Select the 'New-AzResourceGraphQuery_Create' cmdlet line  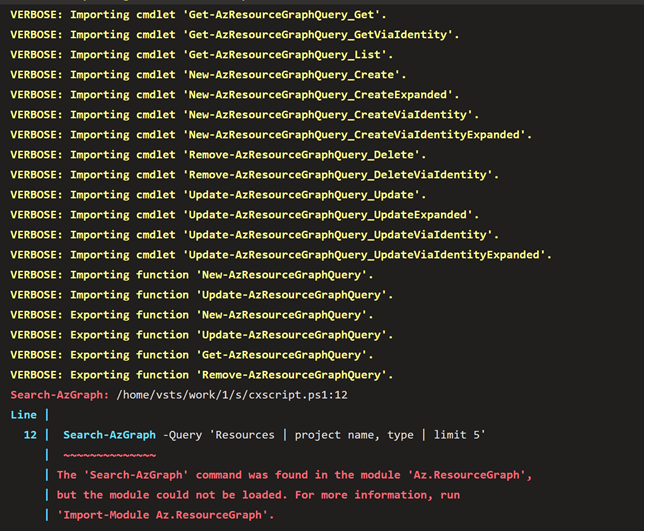tap(208, 74)
